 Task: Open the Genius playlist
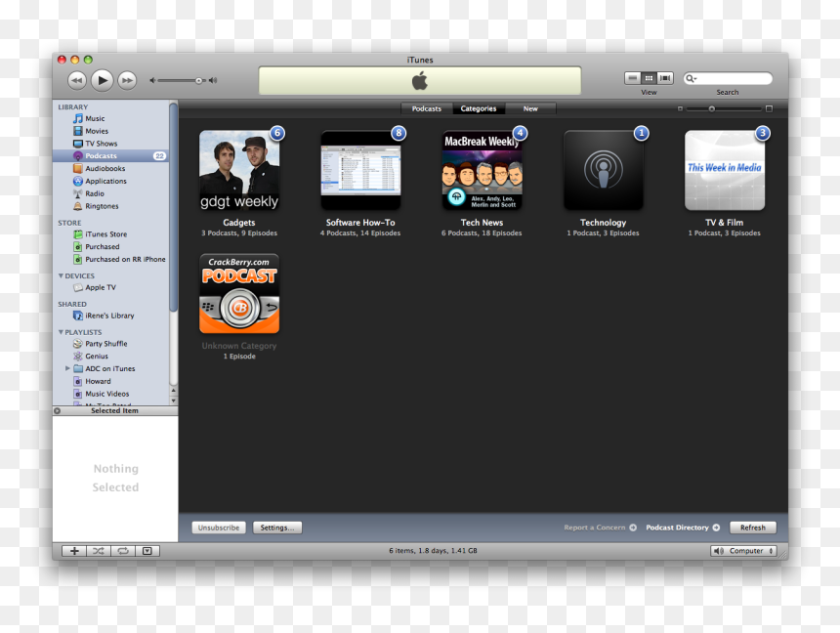[x=97, y=356]
